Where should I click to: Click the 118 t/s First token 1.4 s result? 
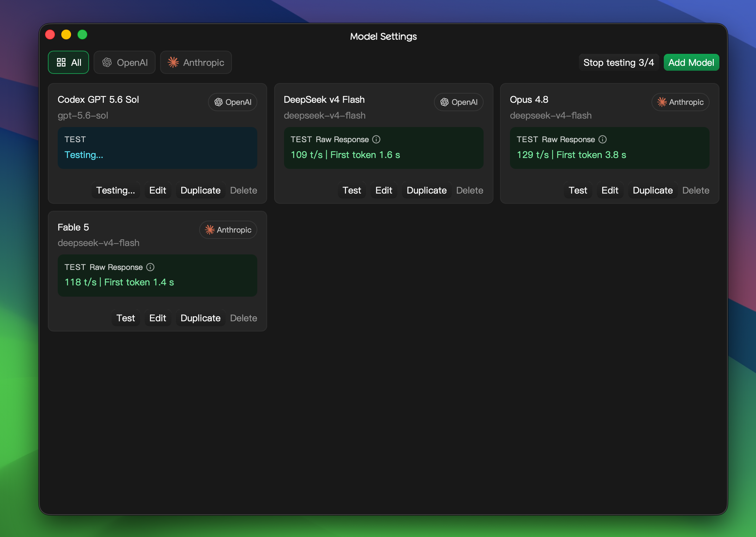(x=119, y=282)
